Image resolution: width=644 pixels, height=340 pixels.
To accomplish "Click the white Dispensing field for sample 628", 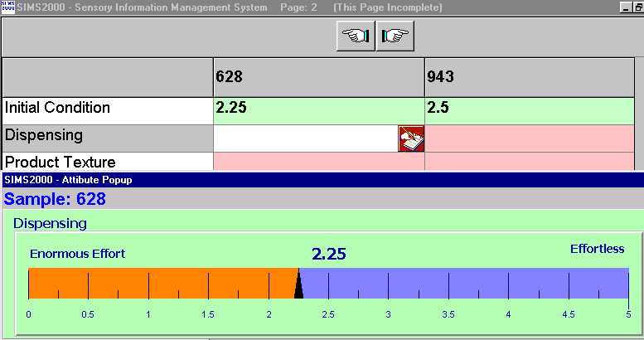I will pyautogui.click(x=305, y=138).
